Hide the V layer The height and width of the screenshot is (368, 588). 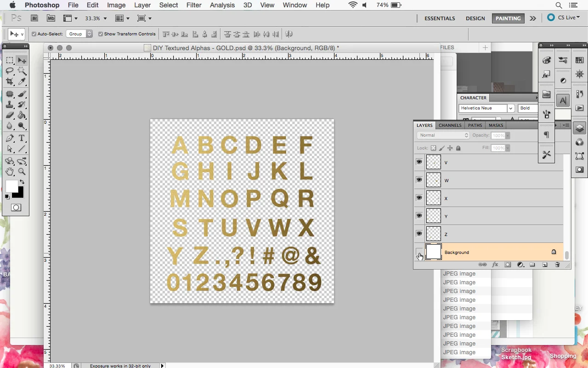(419, 162)
